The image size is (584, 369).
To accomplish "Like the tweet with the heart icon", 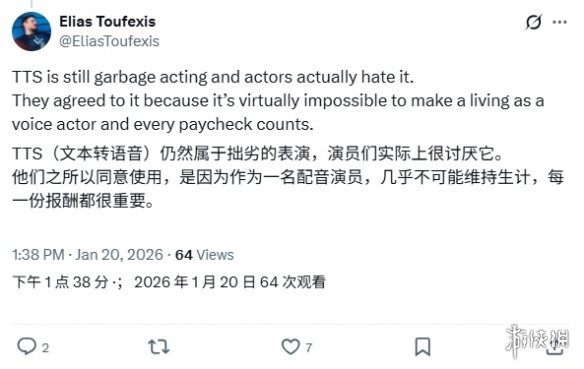I will click(x=291, y=347).
